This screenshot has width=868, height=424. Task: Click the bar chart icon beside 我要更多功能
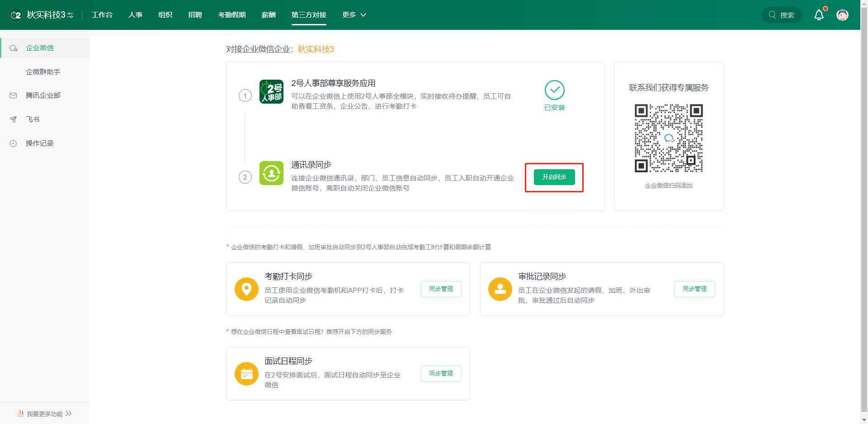20,413
